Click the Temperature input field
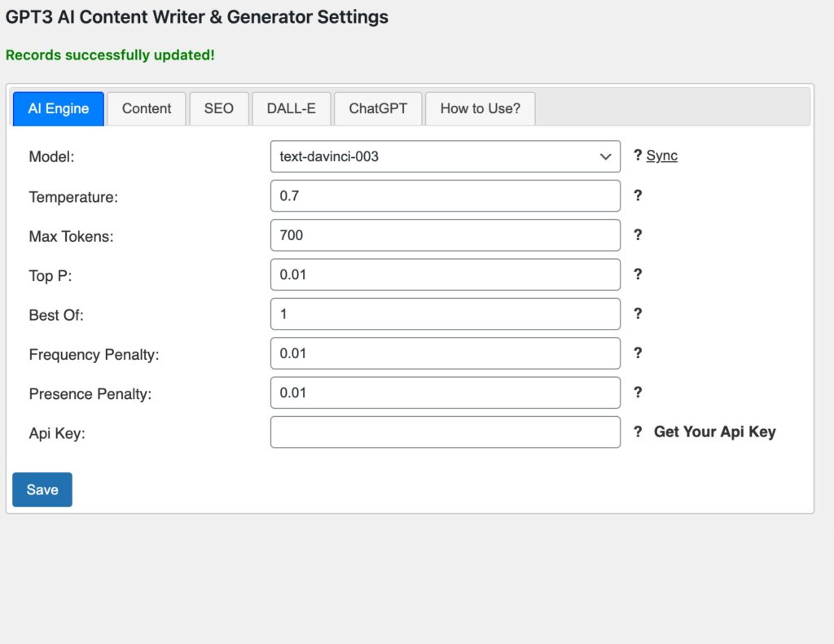Screen dimensions: 834x644 [x=446, y=195]
